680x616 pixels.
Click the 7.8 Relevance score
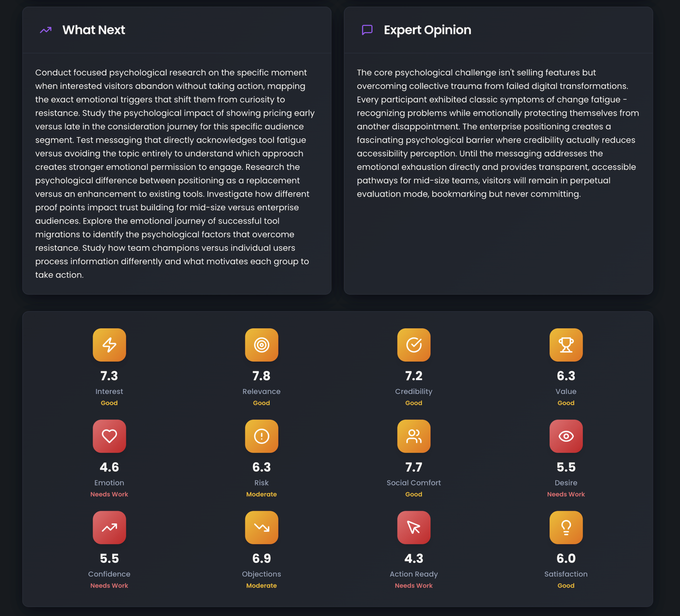[262, 376]
